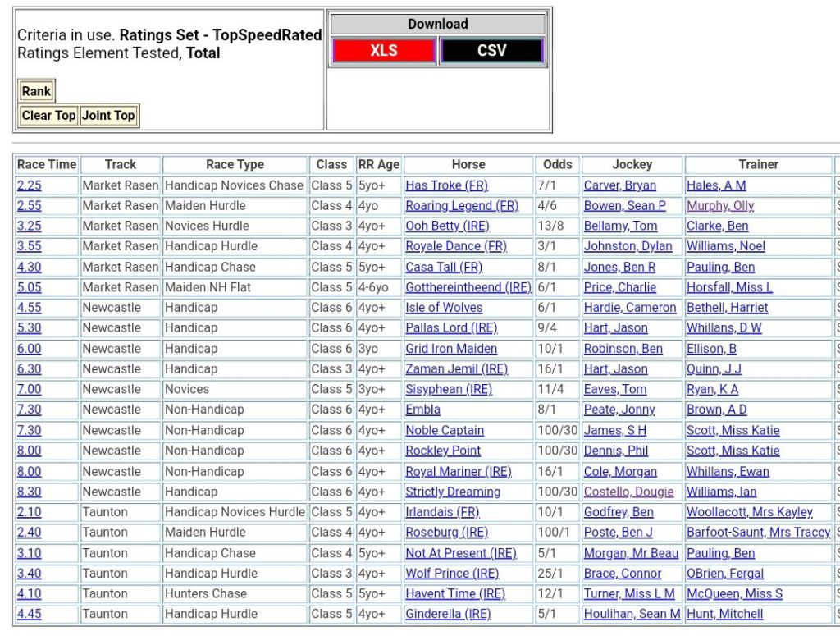Screen dimensions: 840x636
Task: Click the CSV download button
Action: point(491,51)
